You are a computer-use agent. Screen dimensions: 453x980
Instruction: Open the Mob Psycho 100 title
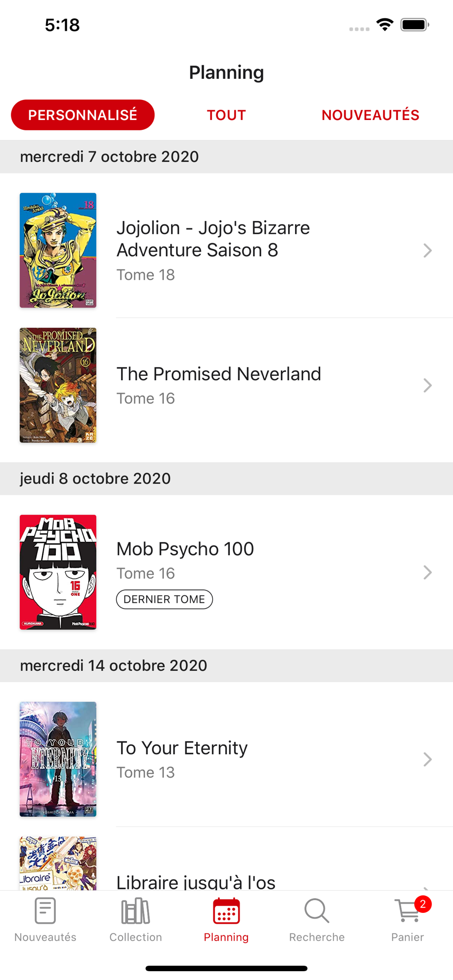pyautogui.click(x=185, y=549)
